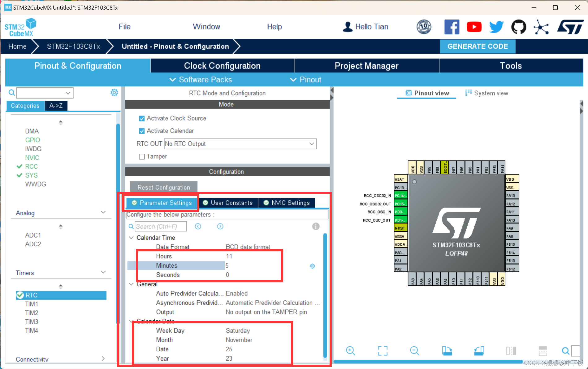588x369 pixels.
Task: Fit the chip view to screen
Action: (x=383, y=351)
